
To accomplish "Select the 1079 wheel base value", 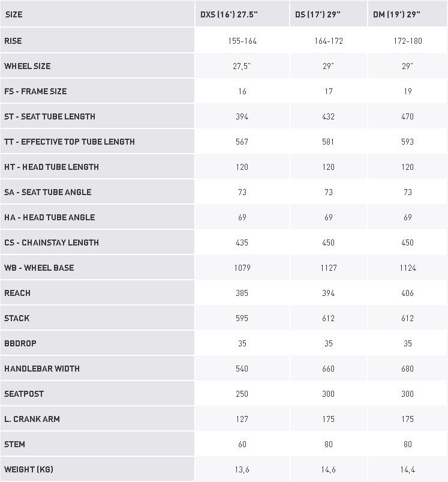I will coord(242,268).
